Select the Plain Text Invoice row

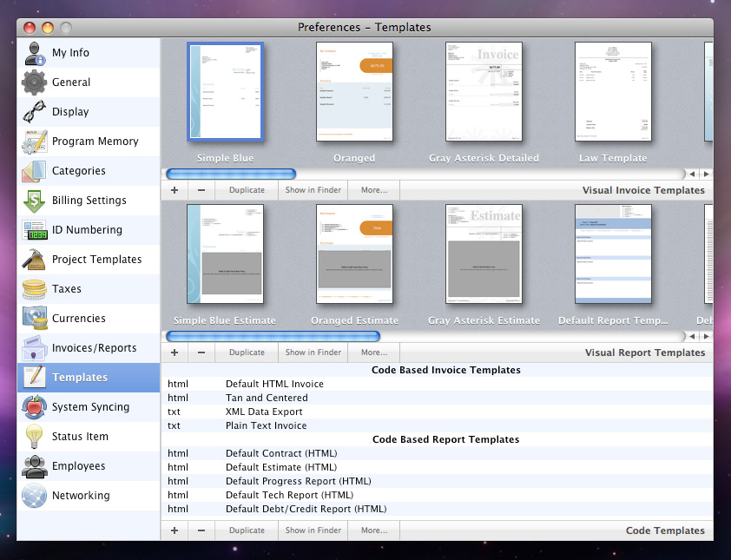click(437, 425)
